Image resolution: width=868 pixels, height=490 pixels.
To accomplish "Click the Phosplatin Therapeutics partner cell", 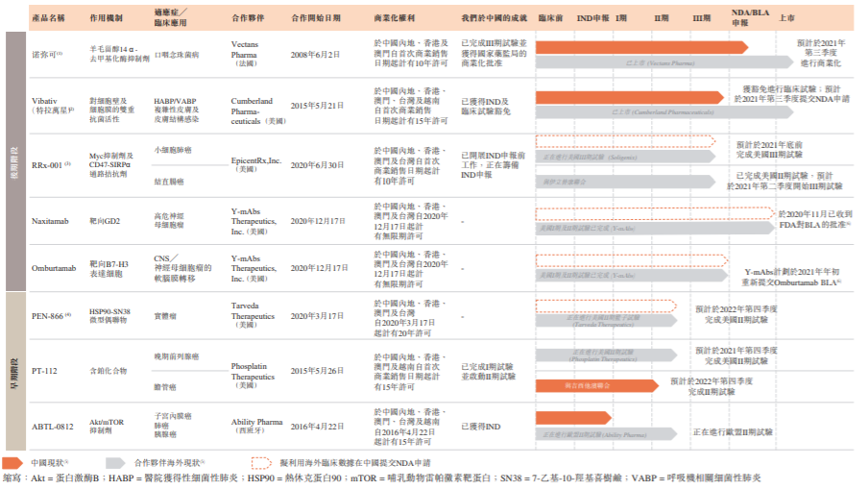I will pyautogui.click(x=253, y=376).
